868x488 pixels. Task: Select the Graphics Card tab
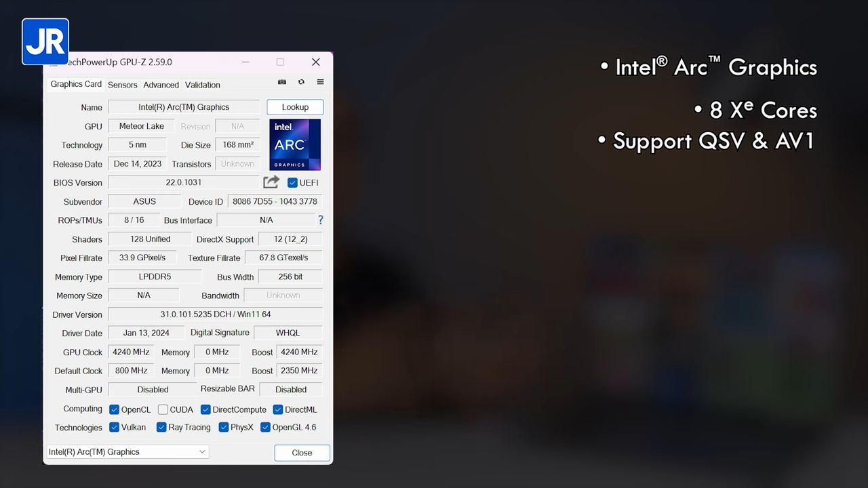(x=76, y=84)
